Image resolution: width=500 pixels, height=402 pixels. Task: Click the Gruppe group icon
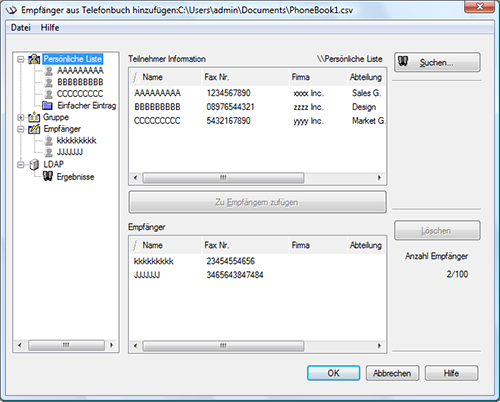pyautogui.click(x=34, y=117)
